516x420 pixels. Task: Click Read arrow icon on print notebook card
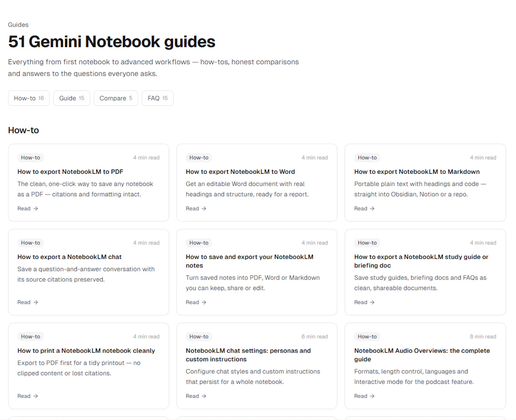(x=36, y=396)
